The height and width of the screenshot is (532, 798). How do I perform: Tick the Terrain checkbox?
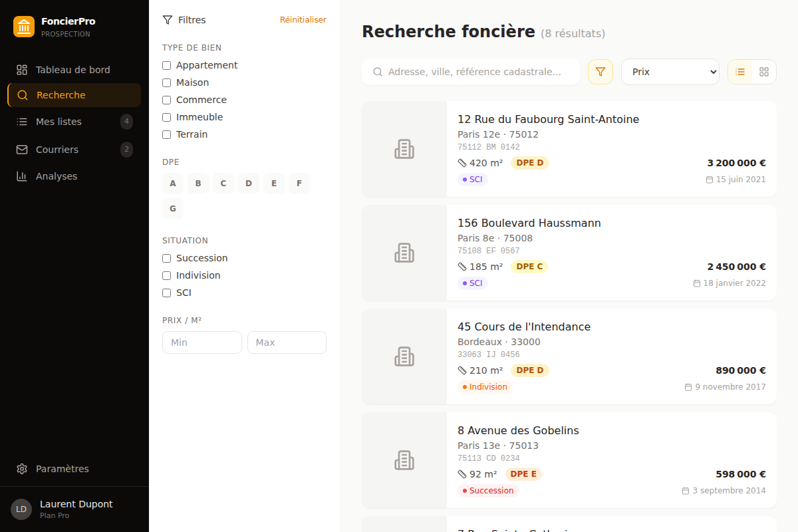coord(167,134)
